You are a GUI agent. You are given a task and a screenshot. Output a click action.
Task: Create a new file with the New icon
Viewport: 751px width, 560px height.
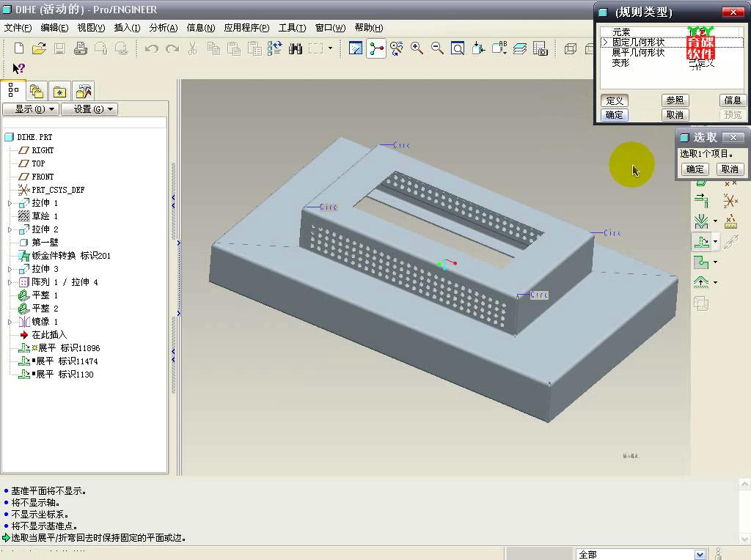18,48
